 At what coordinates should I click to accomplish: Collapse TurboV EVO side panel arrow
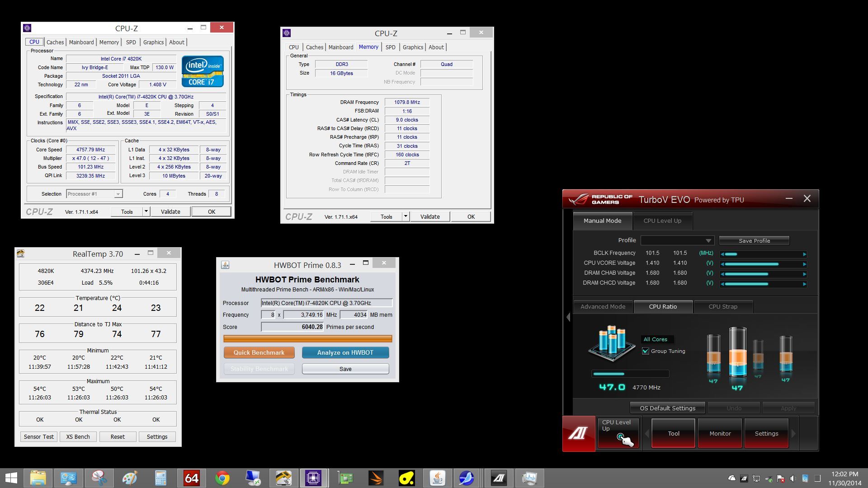pos(568,317)
